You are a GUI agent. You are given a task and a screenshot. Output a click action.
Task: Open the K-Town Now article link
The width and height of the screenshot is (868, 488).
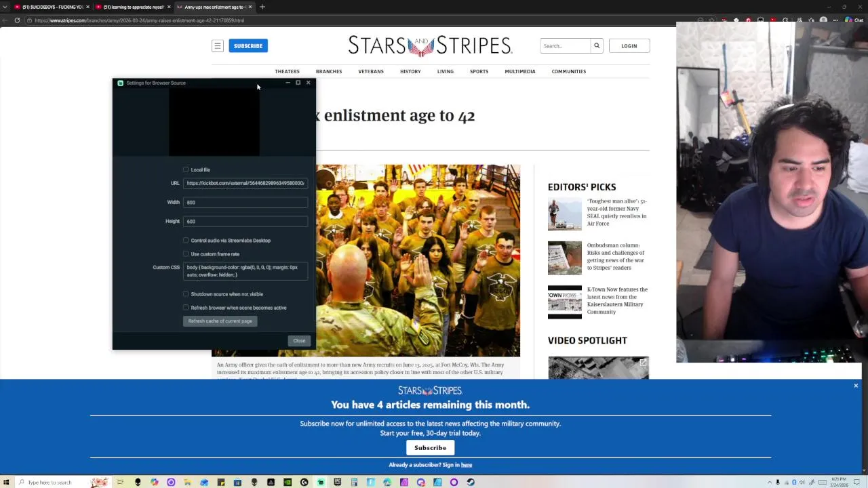[x=617, y=300]
